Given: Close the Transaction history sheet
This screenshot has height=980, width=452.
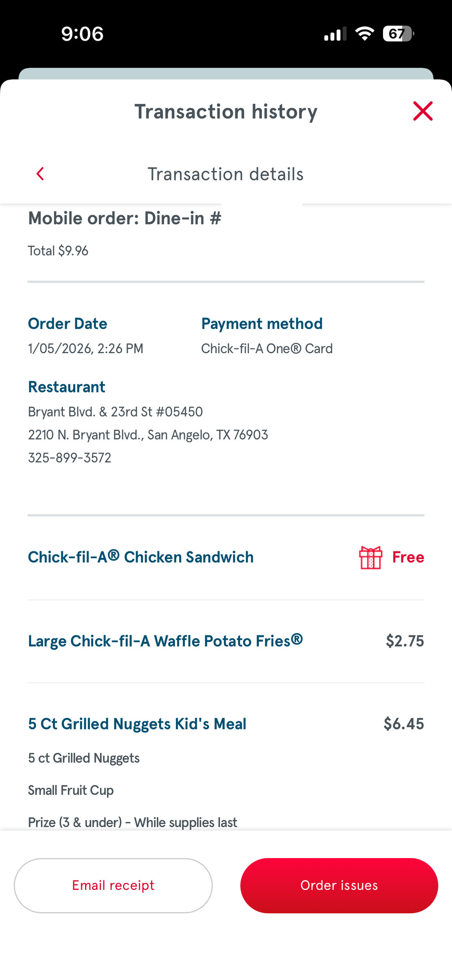Looking at the screenshot, I should (423, 111).
